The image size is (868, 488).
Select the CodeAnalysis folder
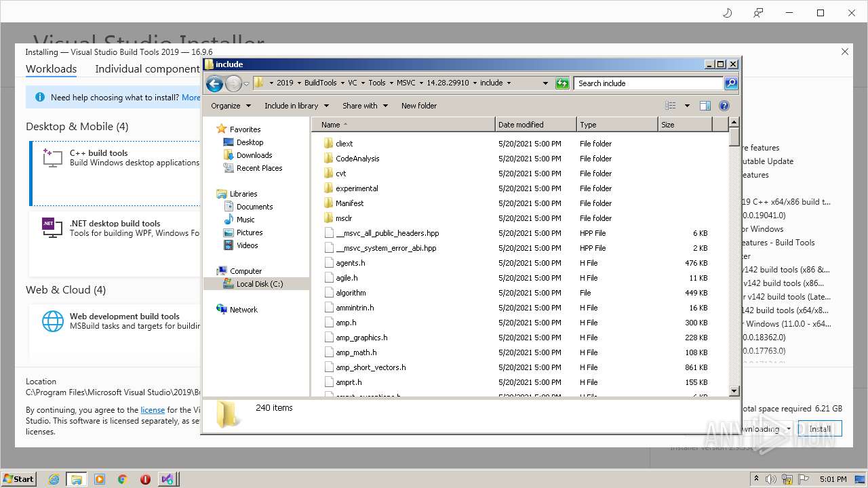point(357,159)
